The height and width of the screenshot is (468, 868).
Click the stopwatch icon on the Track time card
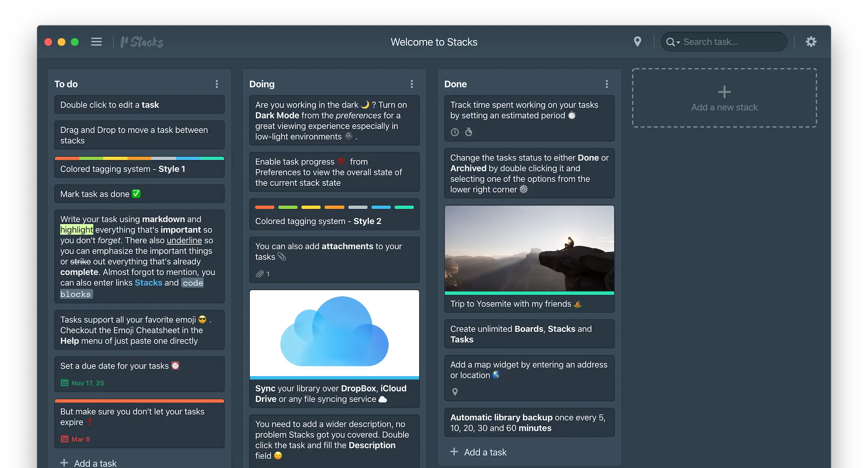pyautogui.click(x=469, y=132)
